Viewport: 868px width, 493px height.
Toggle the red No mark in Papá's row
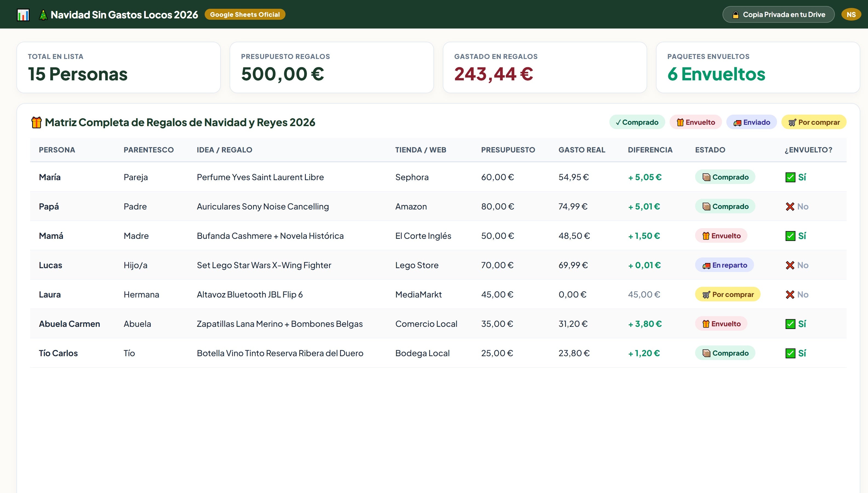[x=790, y=206]
